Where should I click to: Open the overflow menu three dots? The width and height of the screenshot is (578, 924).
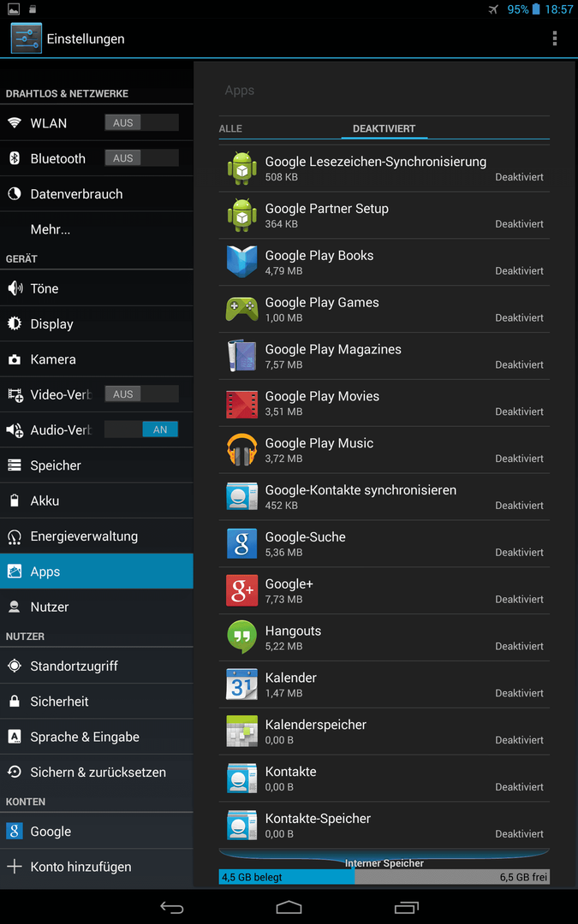pyautogui.click(x=554, y=38)
